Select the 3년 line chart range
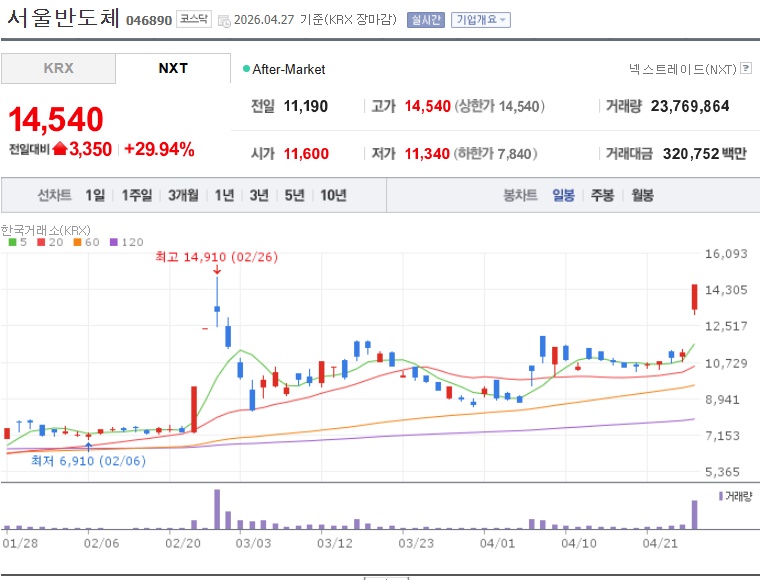The width and height of the screenshot is (760, 580). (x=259, y=195)
